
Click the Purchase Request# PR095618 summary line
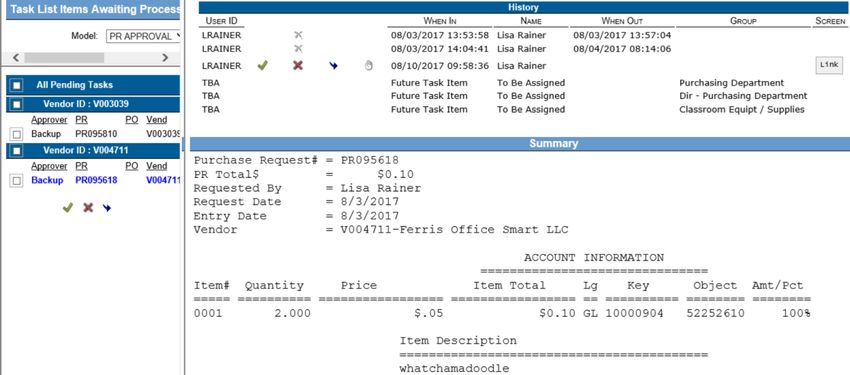pyautogui.click(x=297, y=160)
